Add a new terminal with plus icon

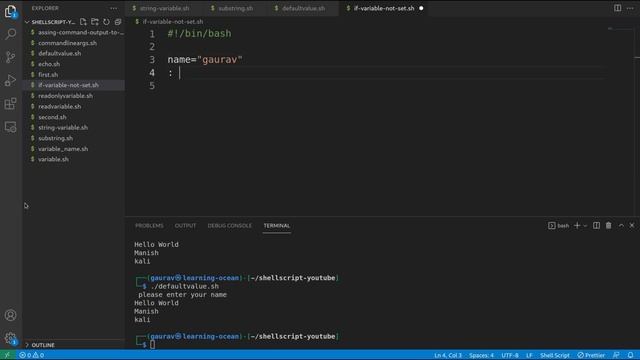coord(577,225)
